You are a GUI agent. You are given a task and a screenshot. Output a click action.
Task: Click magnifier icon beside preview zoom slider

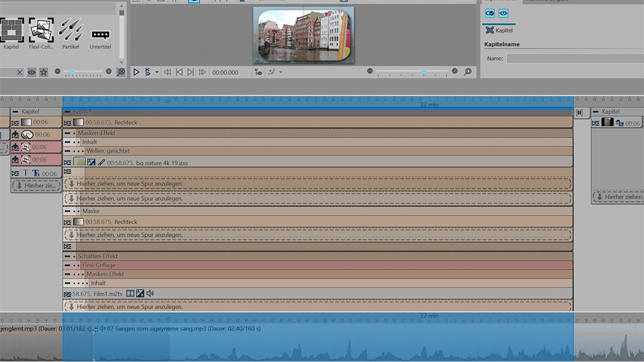(467, 72)
